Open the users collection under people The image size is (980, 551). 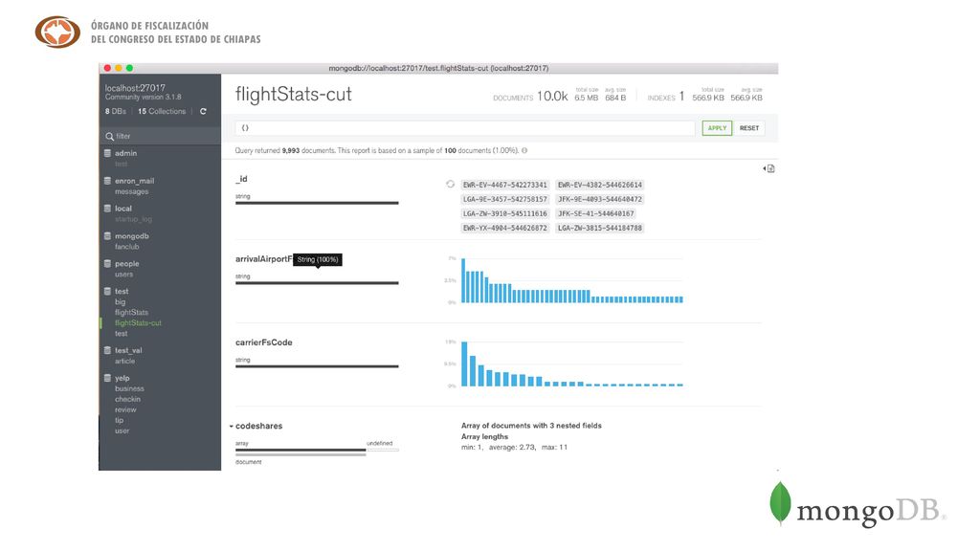tap(123, 275)
